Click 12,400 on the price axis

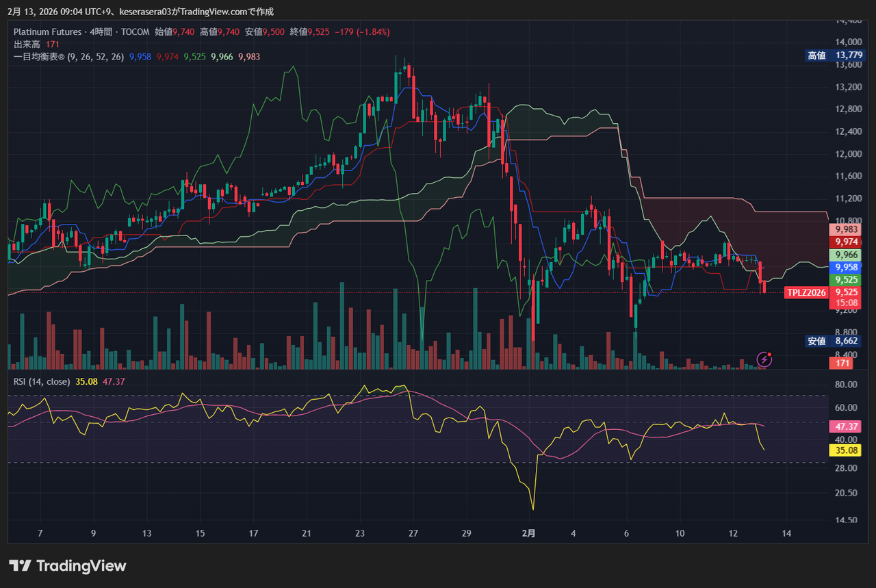click(847, 132)
